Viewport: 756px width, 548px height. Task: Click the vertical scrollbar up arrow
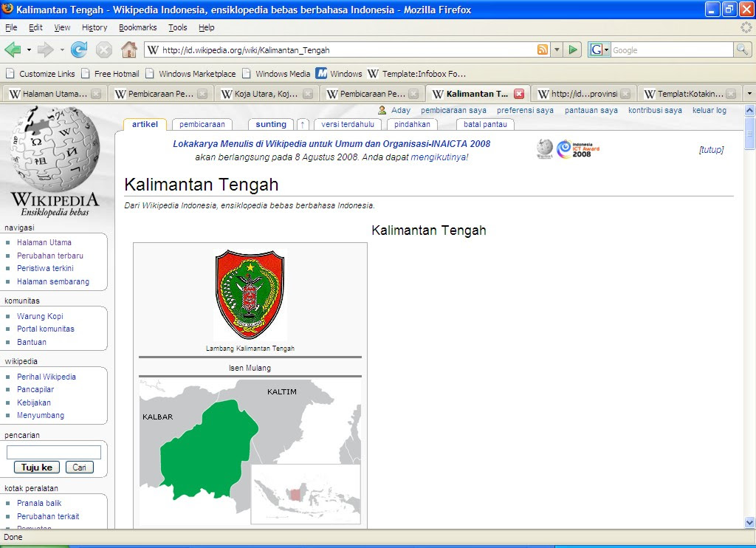pyautogui.click(x=750, y=111)
